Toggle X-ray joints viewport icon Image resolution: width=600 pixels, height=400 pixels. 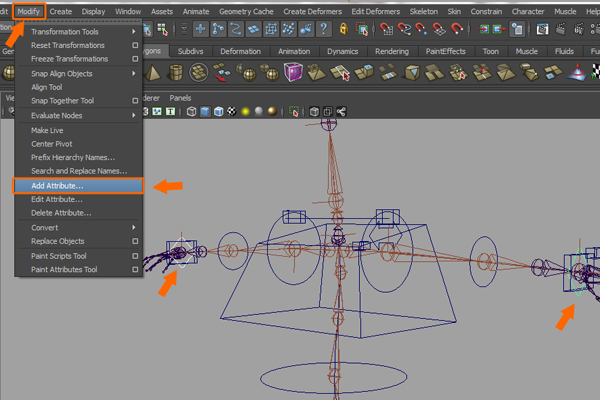[341, 112]
